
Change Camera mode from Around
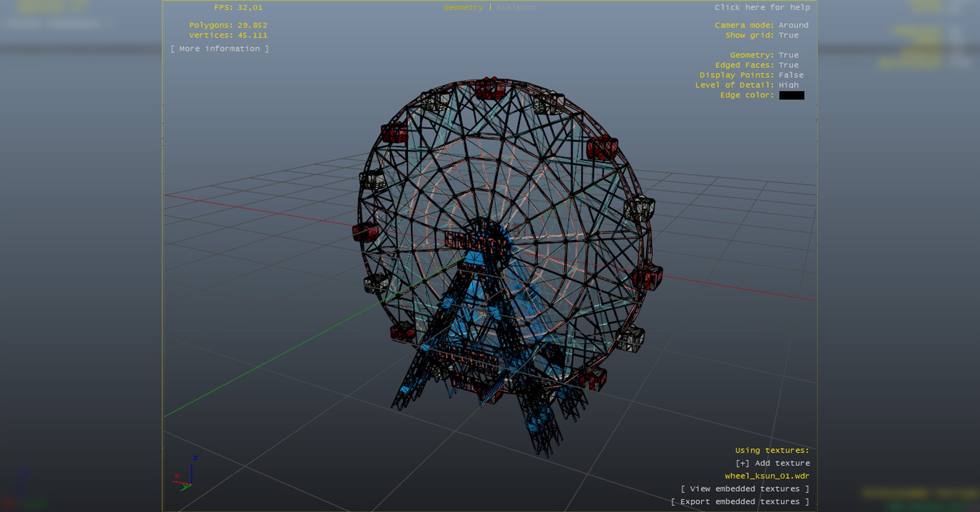click(x=793, y=25)
